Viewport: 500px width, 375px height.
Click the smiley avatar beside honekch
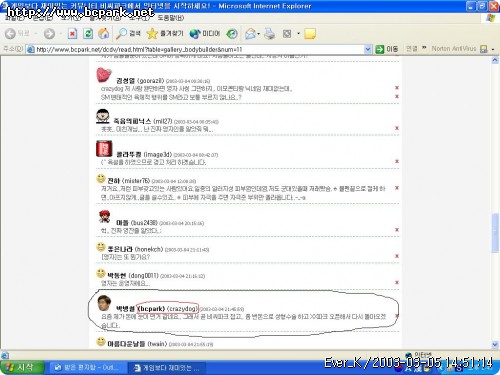click(x=101, y=247)
